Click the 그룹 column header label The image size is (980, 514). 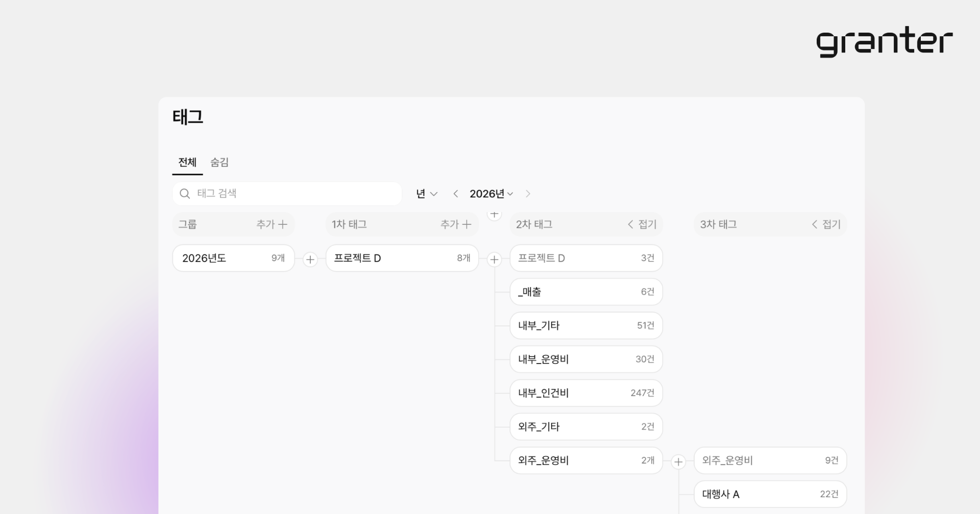[x=187, y=224]
